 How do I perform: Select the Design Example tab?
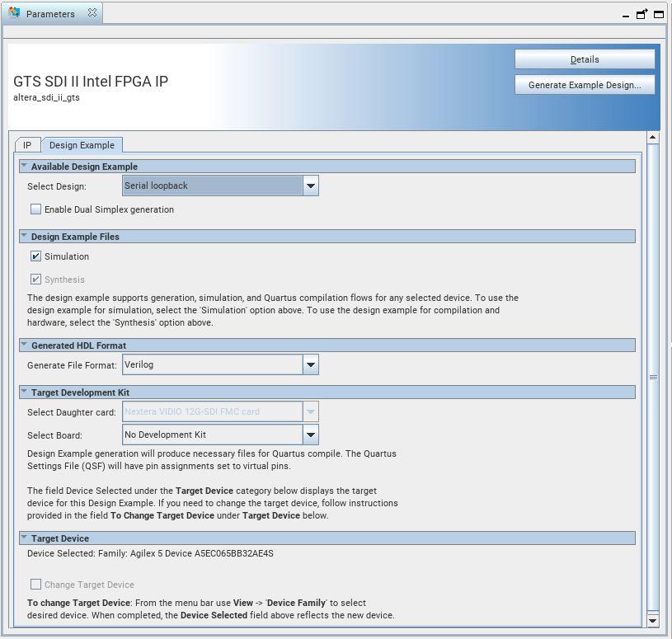pos(82,145)
